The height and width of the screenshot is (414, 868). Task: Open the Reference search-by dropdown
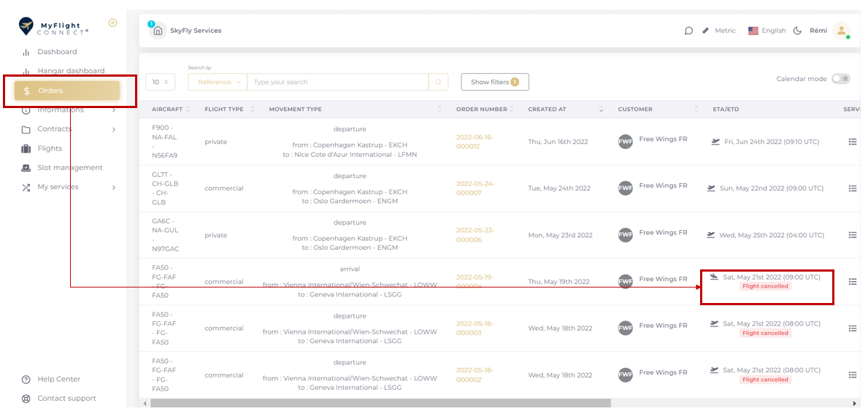point(218,83)
